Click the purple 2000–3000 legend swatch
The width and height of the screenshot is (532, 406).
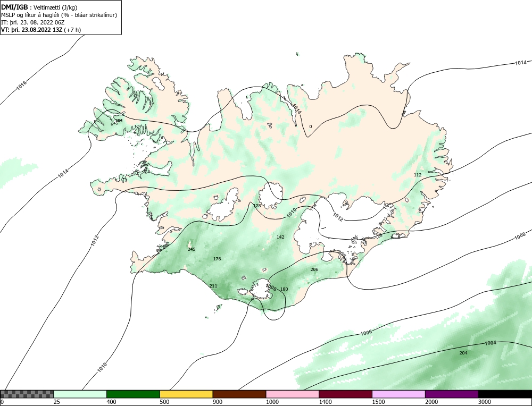(x=452, y=394)
